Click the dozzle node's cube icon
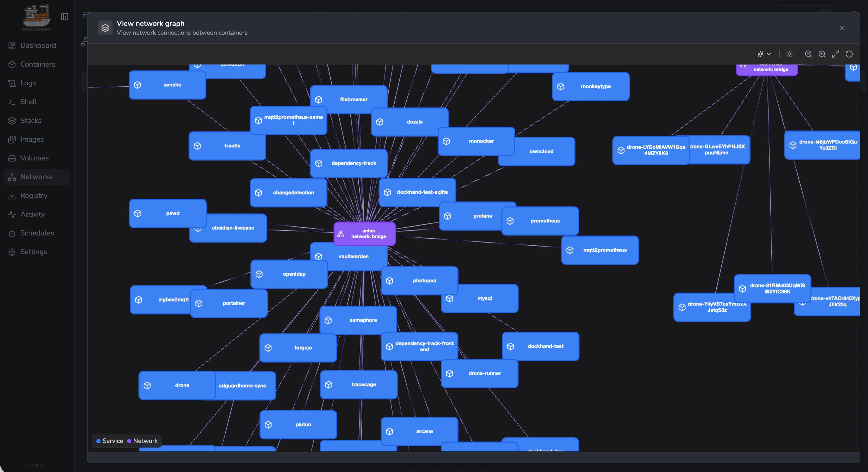868x472 pixels. (x=380, y=122)
